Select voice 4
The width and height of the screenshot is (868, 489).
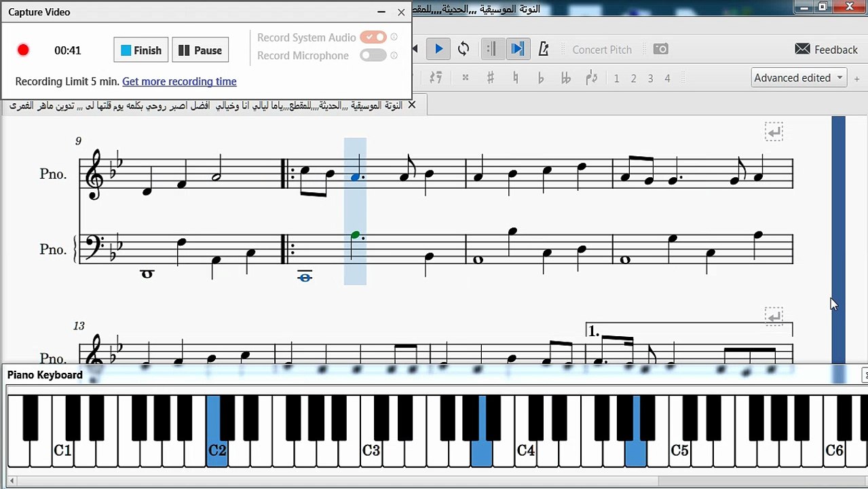[667, 78]
